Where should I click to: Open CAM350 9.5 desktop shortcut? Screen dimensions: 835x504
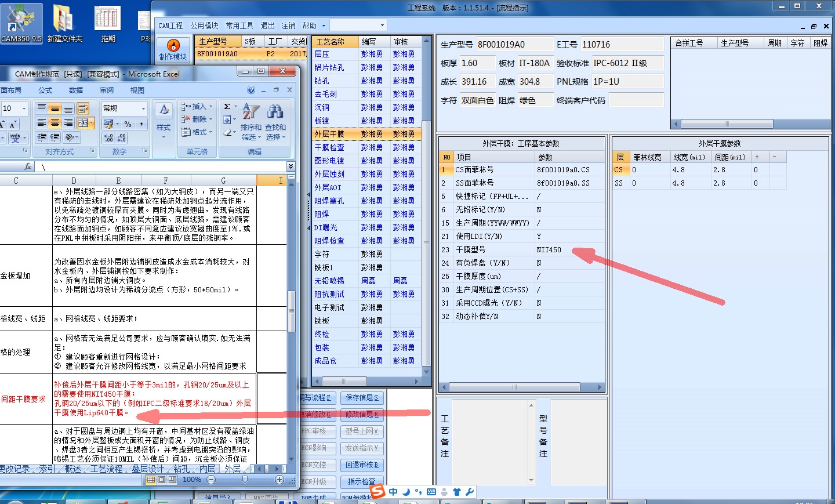[x=21, y=23]
